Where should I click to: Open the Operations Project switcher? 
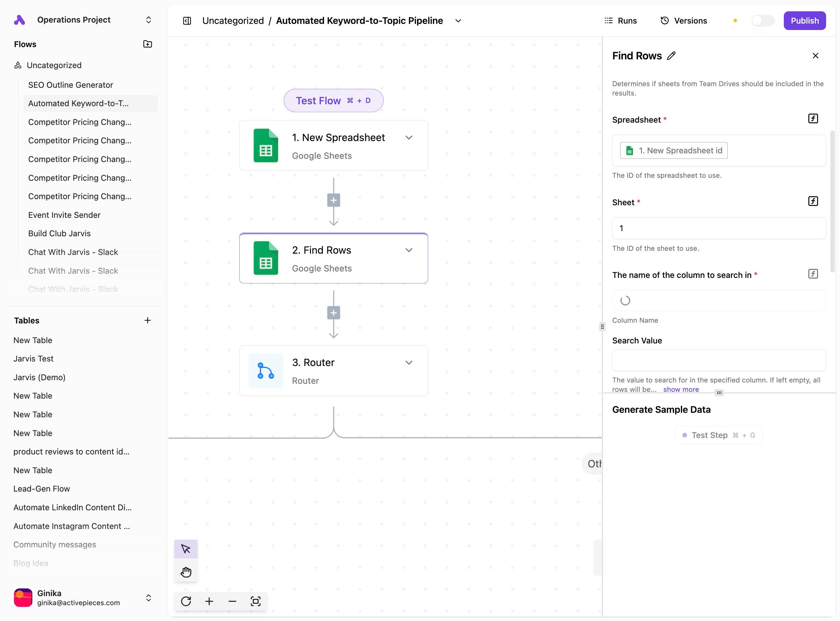point(149,20)
